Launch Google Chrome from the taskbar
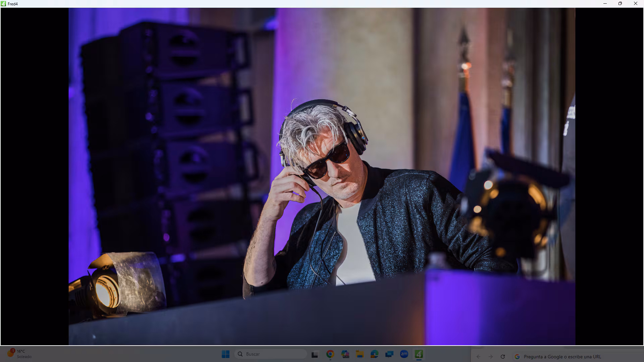 [x=330, y=354]
